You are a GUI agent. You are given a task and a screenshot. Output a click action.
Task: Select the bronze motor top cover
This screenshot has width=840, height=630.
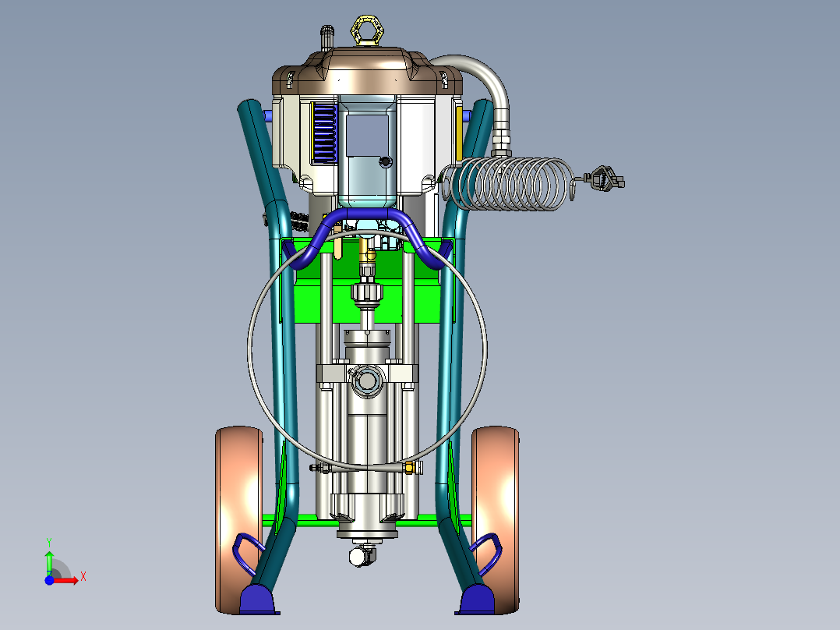tap(368, 73)
